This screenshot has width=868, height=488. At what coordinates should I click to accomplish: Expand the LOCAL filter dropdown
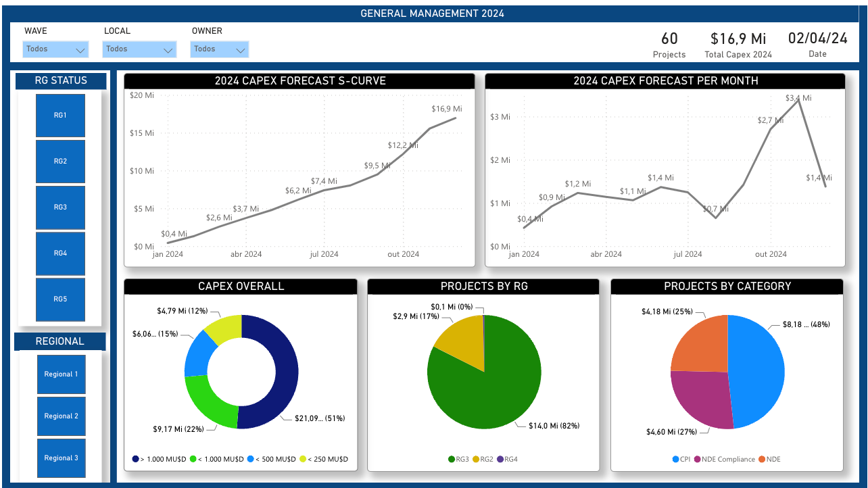tap(139, 49)
